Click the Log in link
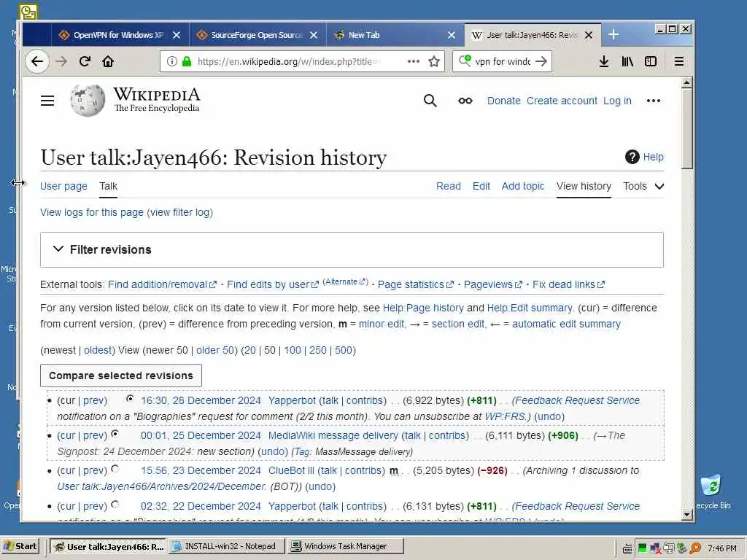747x560 pixels. [617, 101]
